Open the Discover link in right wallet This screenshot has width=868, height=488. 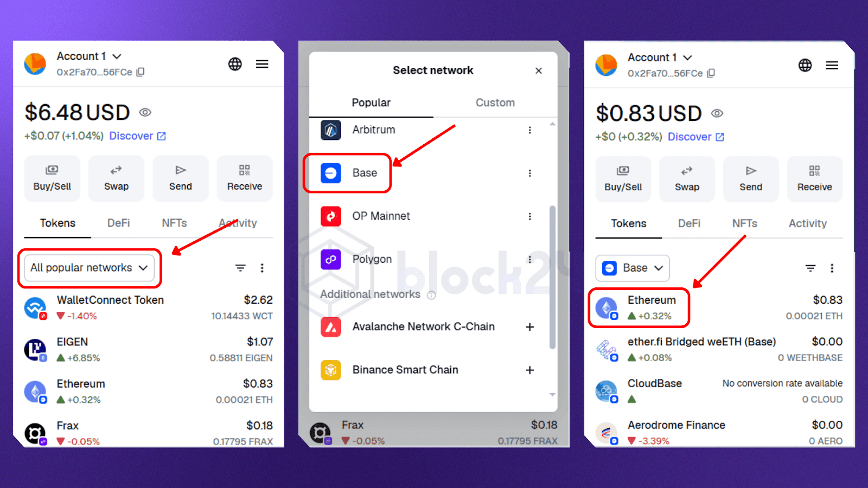tap(696, 137)
